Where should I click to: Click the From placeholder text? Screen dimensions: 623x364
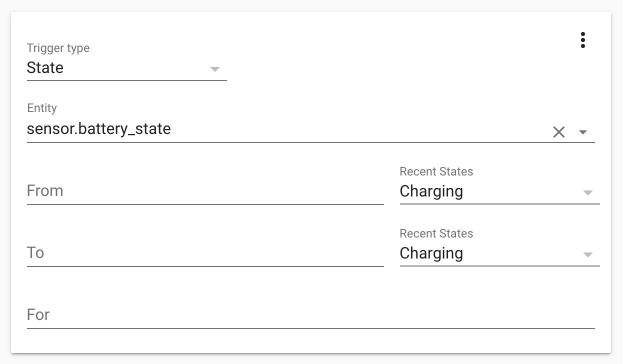[x=45, y=191]
